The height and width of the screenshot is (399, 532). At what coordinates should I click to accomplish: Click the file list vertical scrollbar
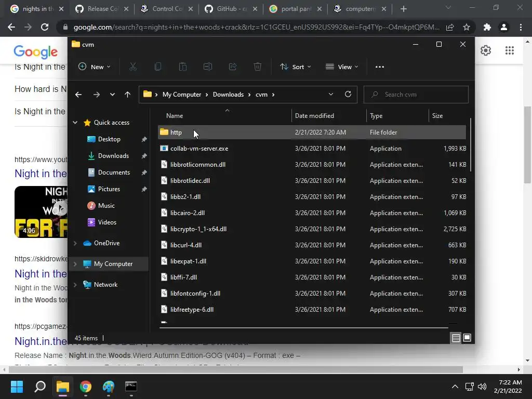(x=470, y=145)
